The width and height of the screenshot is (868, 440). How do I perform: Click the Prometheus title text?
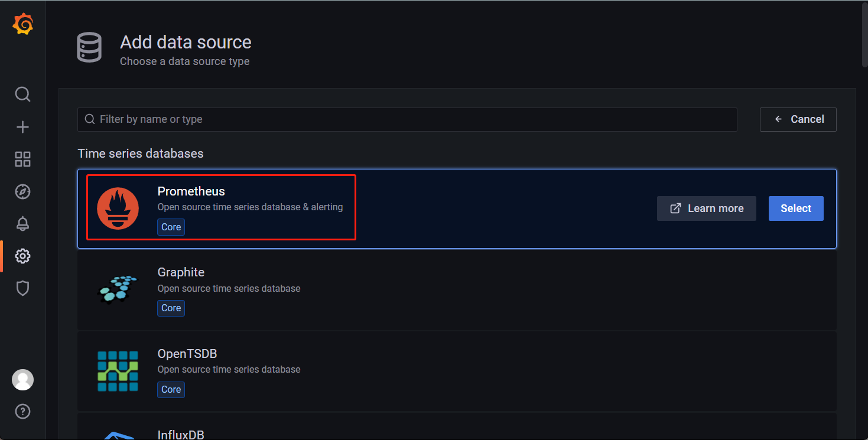click(x=191, y=191)
